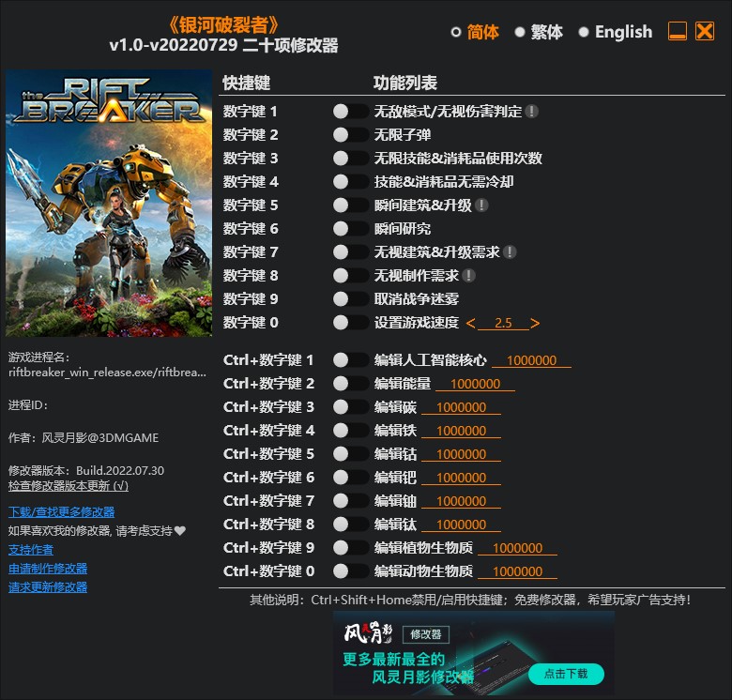Edit 编辑能量 value 1000000 field
This screenshot has width=732, height=700.
(x=475, y=384)
